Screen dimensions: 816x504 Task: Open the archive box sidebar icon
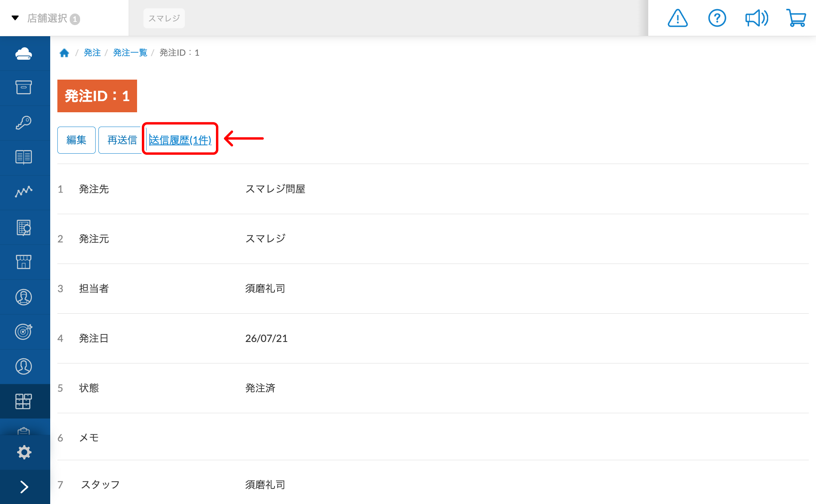[24, 88]
